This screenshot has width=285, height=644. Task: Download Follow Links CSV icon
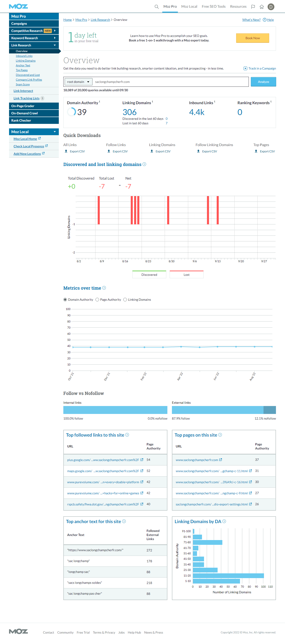click(x=109, y=151)
